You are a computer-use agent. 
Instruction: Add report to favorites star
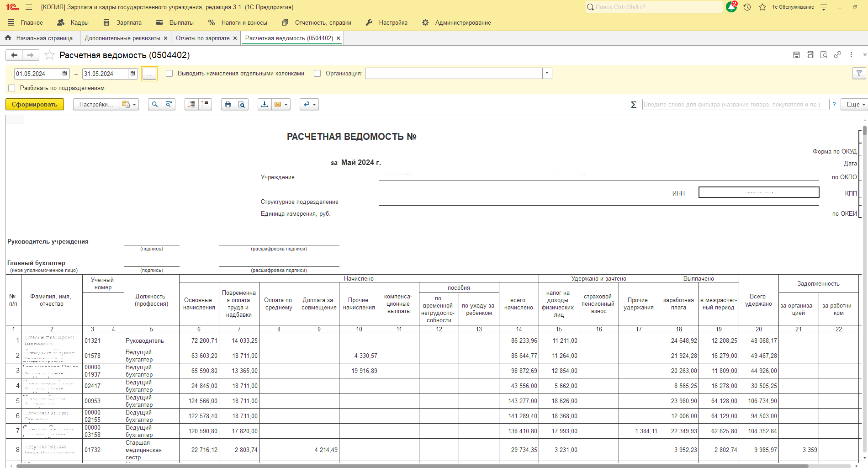click(50, 55)
